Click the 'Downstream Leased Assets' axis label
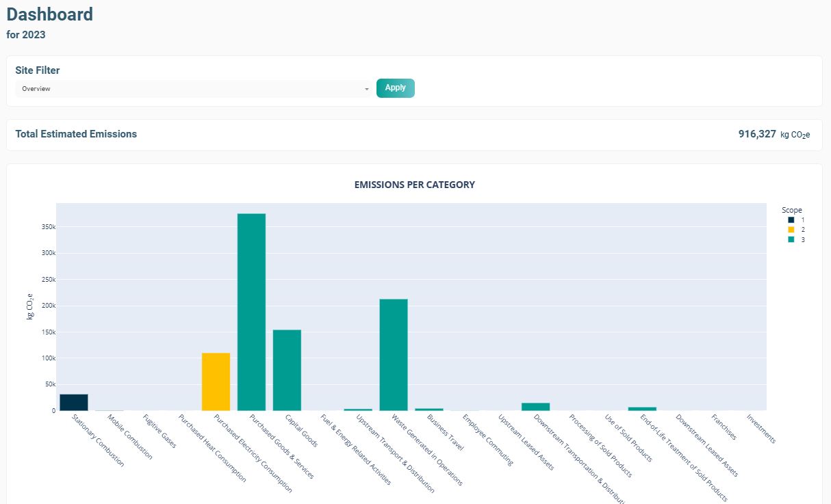Screen dimensions: 831x504 coord(706,445)
